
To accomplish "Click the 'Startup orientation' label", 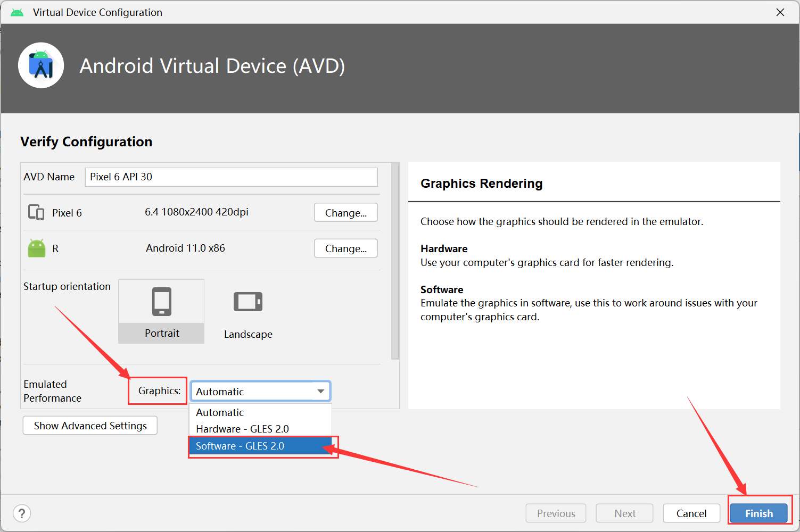I will click(67, 286).
